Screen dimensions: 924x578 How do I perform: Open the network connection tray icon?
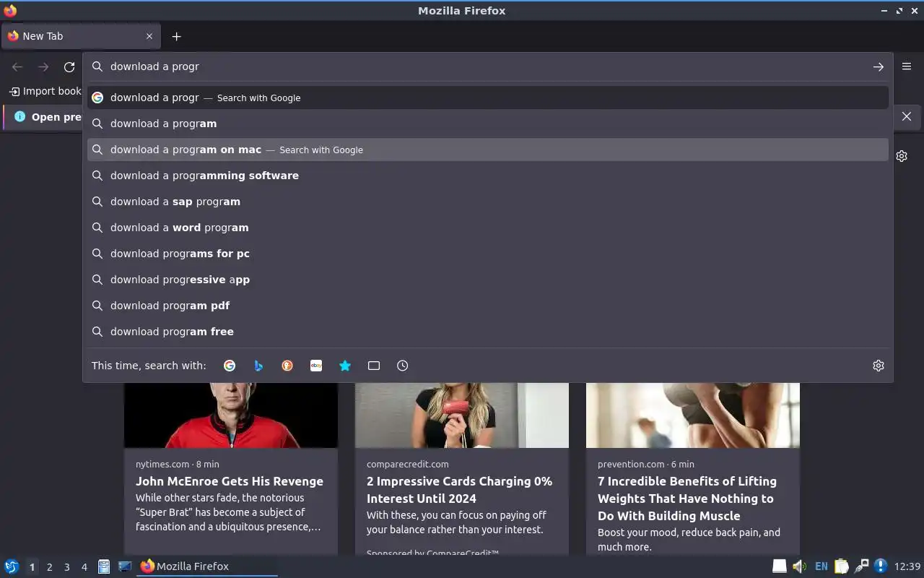click(861, 566)
